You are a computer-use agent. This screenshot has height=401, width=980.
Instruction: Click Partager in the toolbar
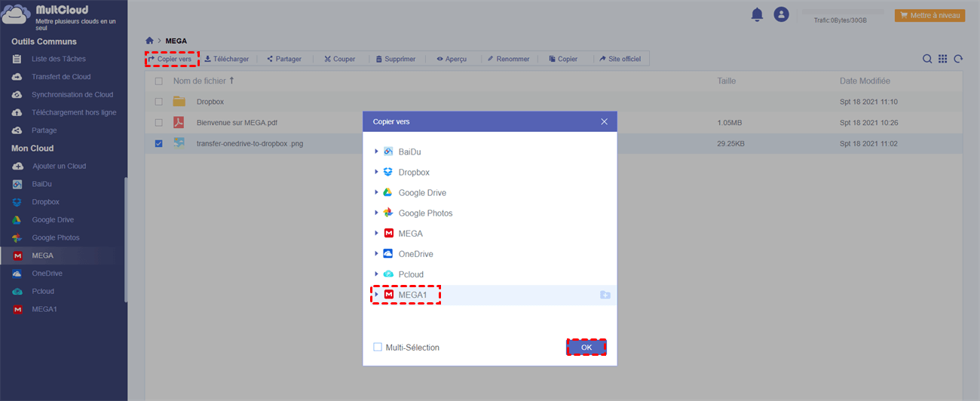(x=284, y=59)
